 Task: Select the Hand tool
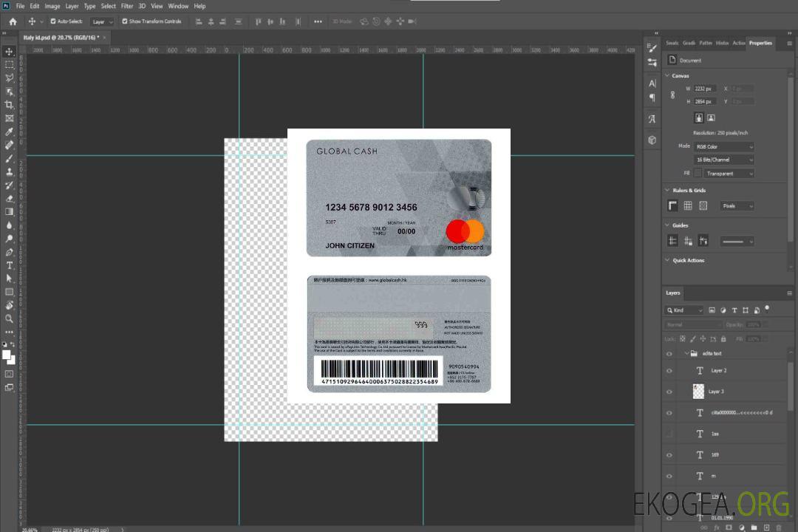(9, 305)
